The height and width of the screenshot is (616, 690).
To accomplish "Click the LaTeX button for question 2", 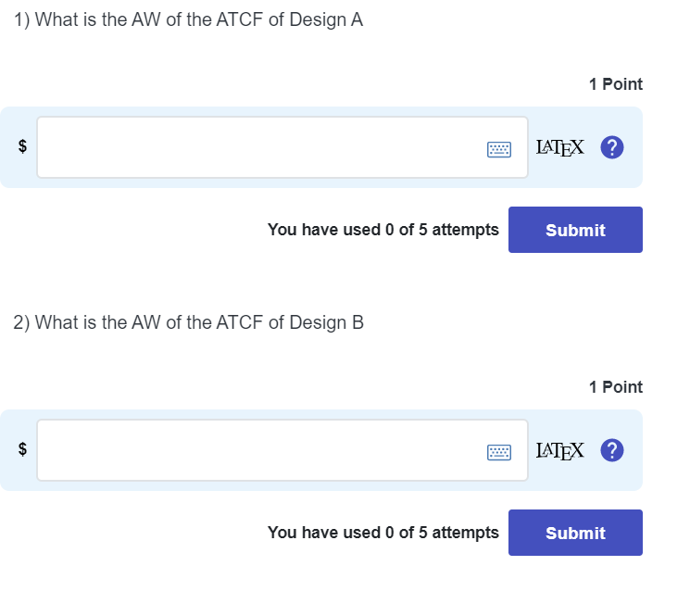I will tap(560, 450).
